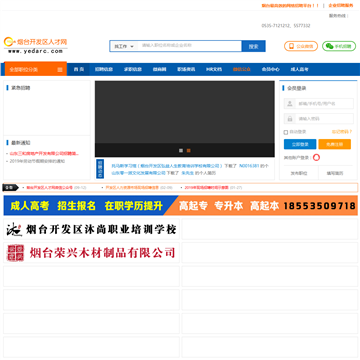Focus the job keyword search box
This screenshot has height=360, width=360.
(x=190, y=46)
